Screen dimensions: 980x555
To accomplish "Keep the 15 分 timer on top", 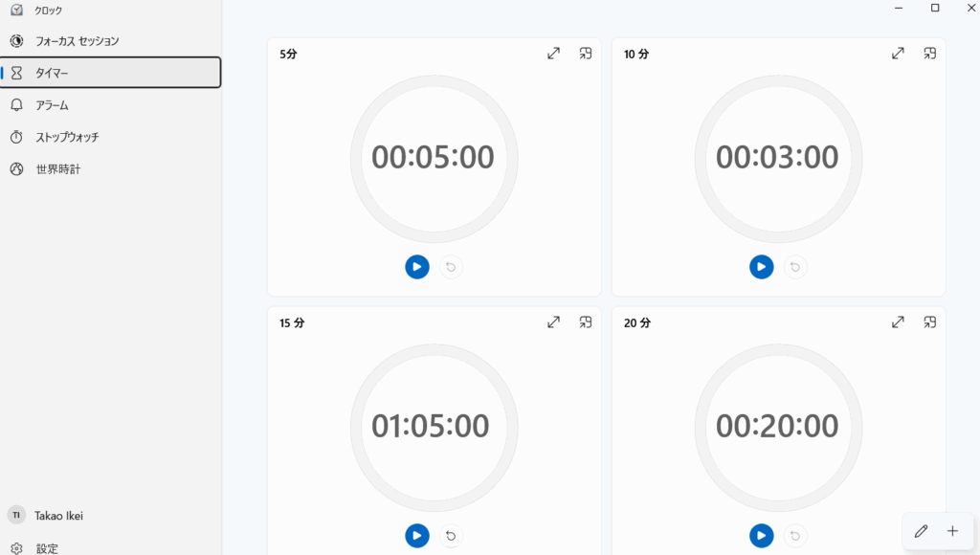I will point(586,322).
